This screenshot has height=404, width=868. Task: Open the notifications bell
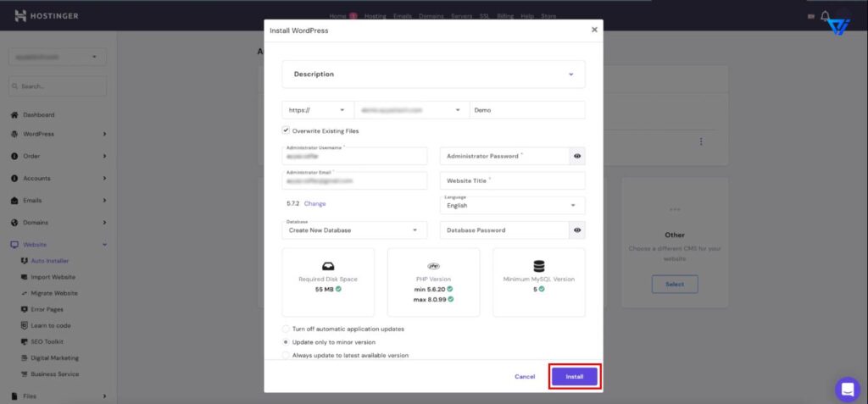point(825,15)
